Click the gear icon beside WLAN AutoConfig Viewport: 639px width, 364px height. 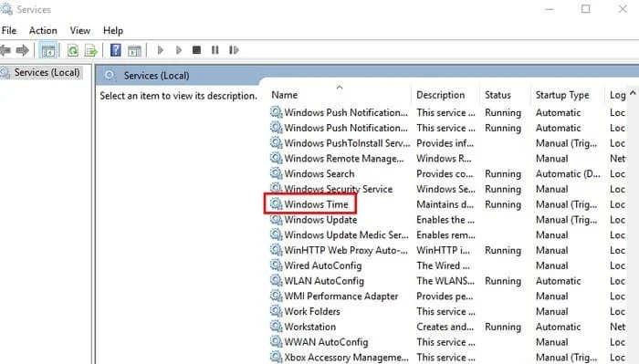tap(277, 280)
